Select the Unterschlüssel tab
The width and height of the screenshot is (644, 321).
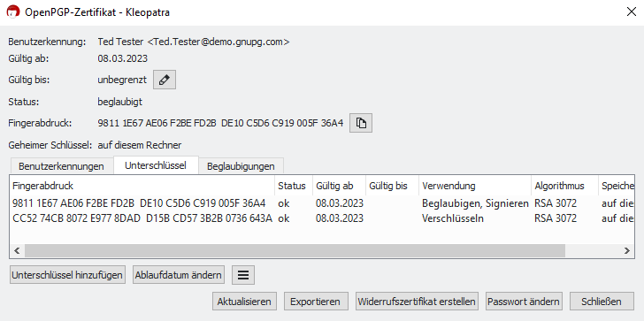tap(156, 165)
